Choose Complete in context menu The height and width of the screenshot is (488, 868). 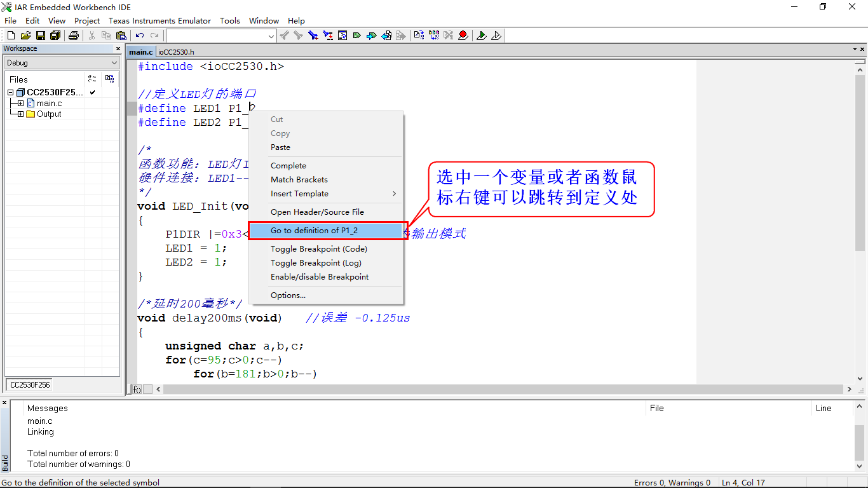point(326,166)
